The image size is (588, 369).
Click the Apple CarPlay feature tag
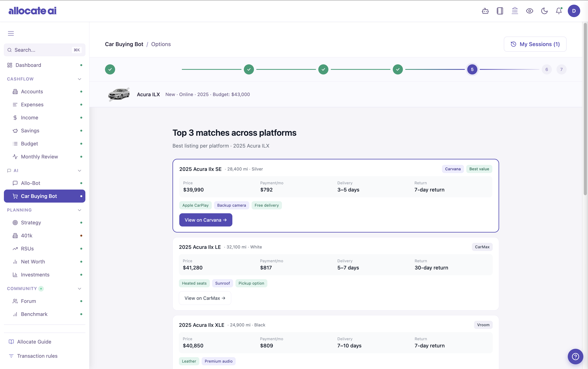point(195,205)
